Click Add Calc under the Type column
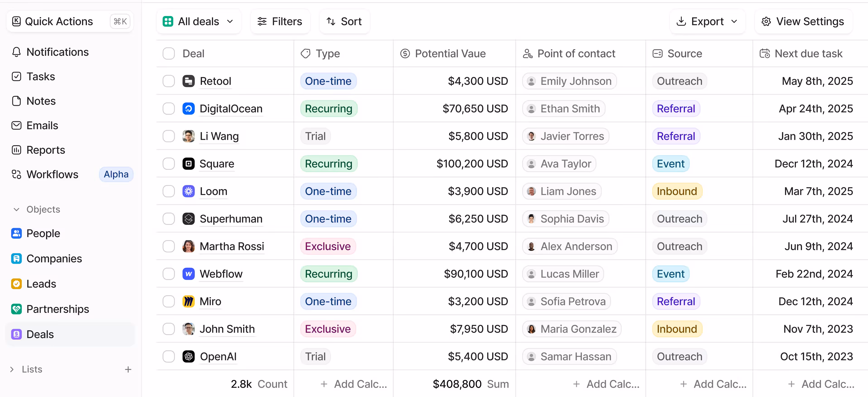Screen dimensions: 868x397 pos(354,384)
